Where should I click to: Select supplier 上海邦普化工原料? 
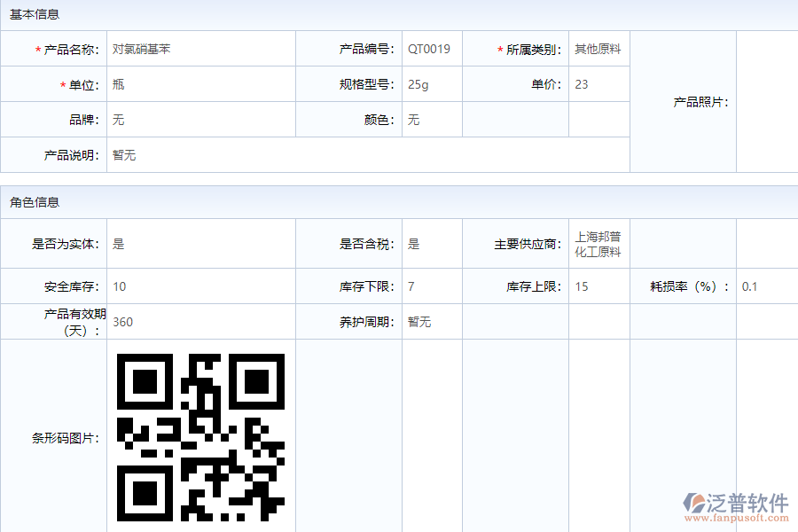click(598, 242)
